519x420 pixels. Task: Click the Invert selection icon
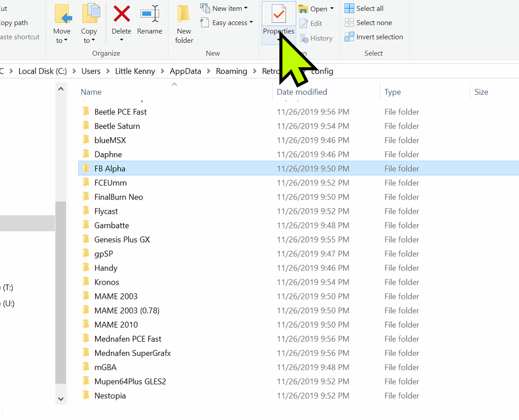tap(349, 37)
